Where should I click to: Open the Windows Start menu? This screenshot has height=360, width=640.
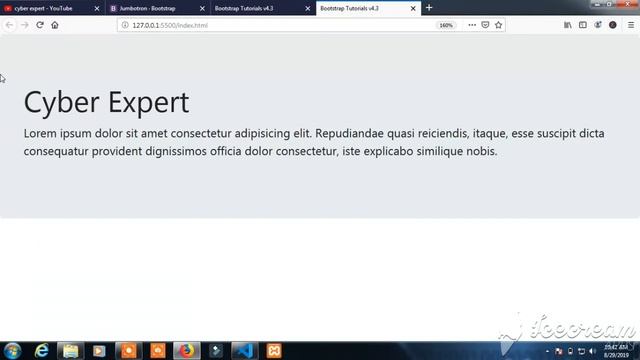(12, 351)
